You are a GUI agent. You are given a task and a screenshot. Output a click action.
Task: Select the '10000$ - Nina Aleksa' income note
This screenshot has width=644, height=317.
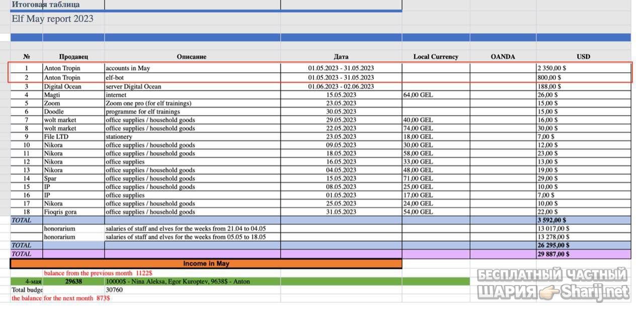point(178,281)
